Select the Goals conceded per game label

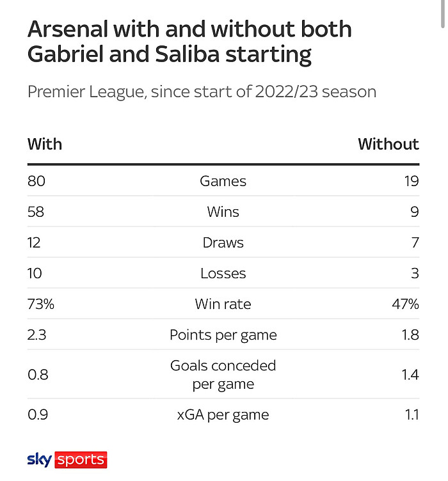(x=223, y=375)
